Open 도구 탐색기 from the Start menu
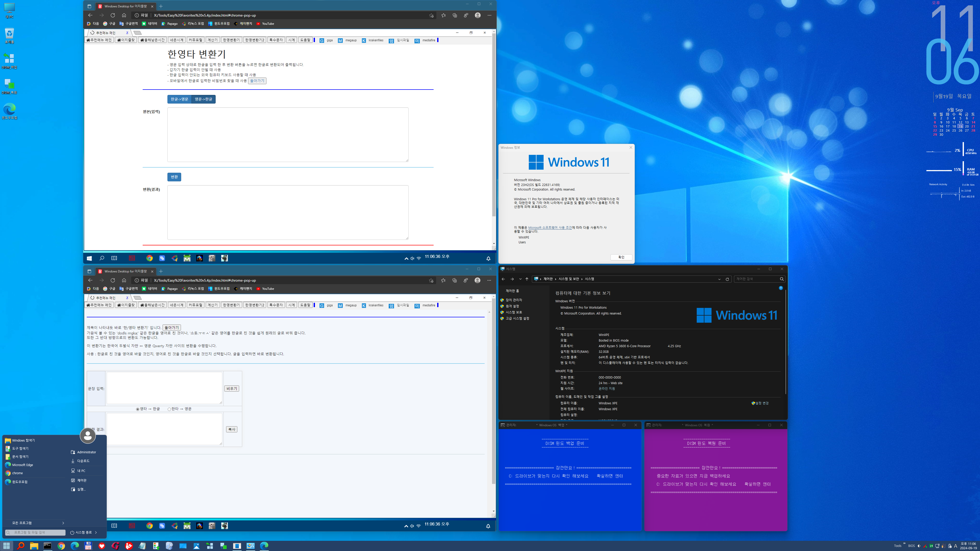 [17, 448]
